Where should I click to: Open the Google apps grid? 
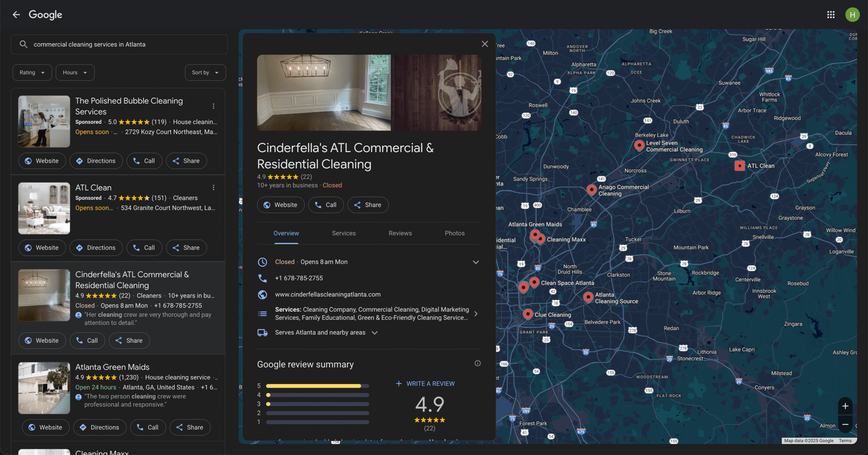[x=831, y=15]
